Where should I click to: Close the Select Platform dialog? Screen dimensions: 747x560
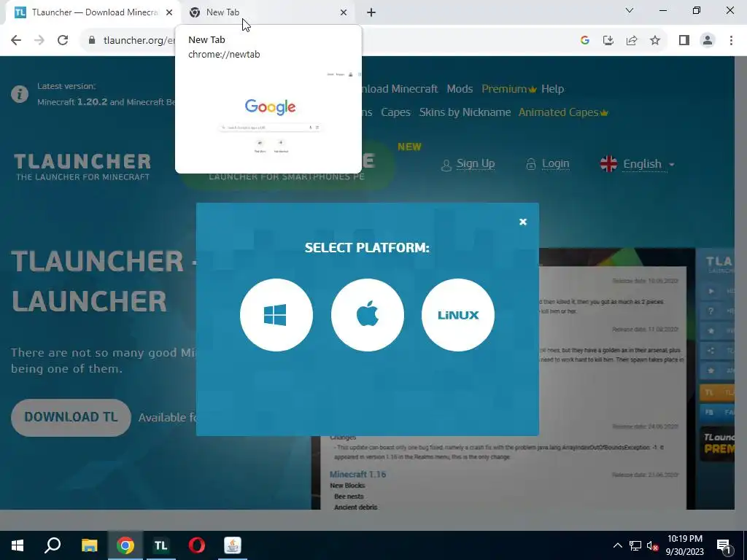click(x=522, y=222)
